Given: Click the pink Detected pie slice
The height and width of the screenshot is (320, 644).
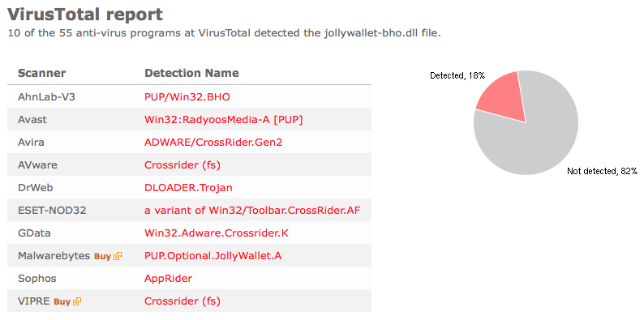Looking at the screenshot, I should coord(503,96).
